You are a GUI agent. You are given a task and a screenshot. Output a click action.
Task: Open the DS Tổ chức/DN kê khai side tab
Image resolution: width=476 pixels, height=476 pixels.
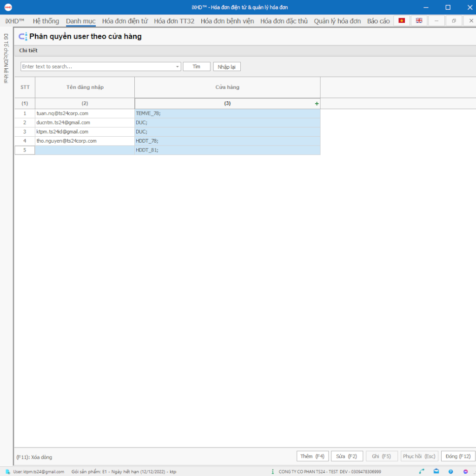pos(6,58)
